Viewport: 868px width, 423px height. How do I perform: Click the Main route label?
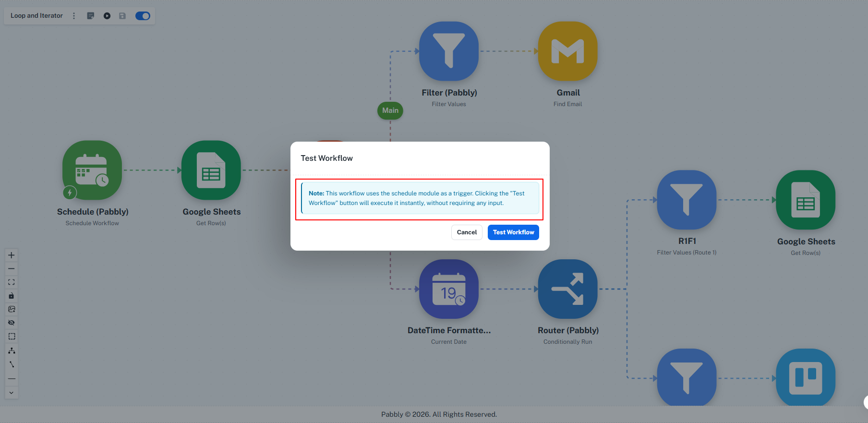[390, 110]
